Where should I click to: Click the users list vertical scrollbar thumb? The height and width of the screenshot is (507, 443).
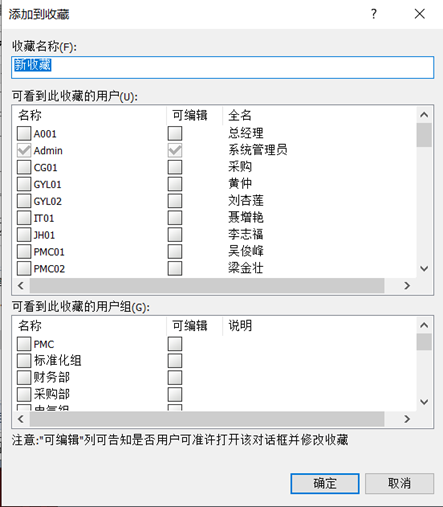(424, 135)
